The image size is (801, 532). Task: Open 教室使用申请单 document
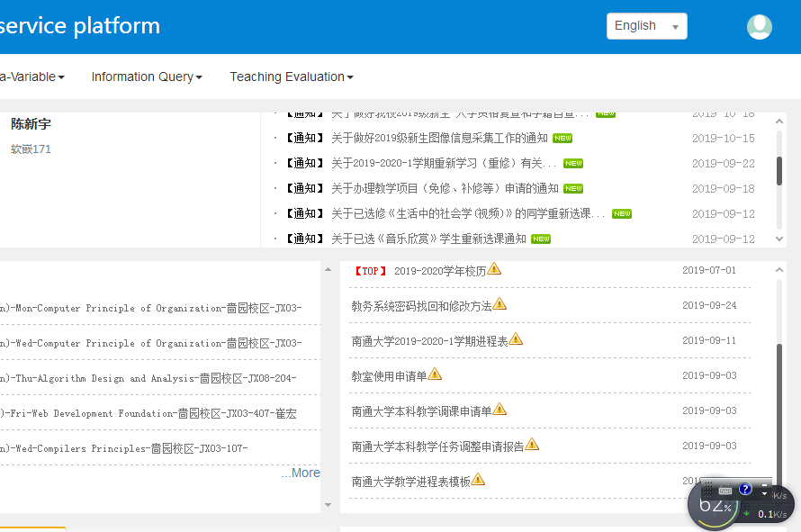coord(390,376)
